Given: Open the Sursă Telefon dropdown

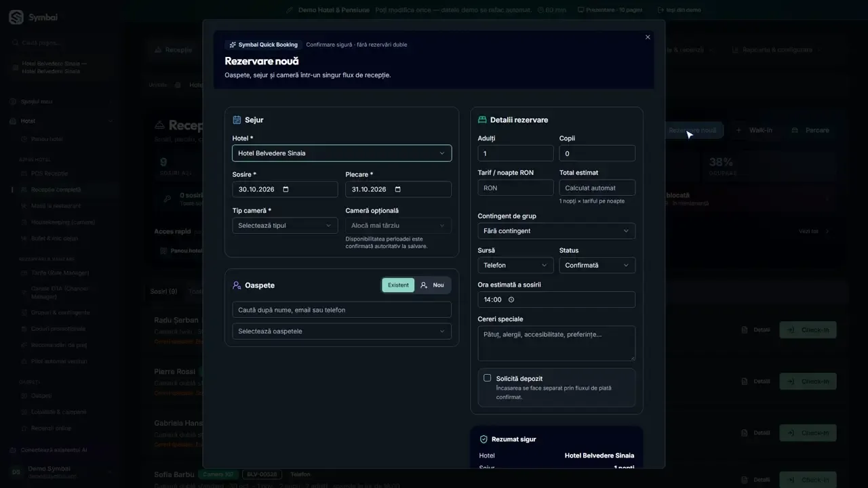Looking at the screenshot, I should [515, 265].
